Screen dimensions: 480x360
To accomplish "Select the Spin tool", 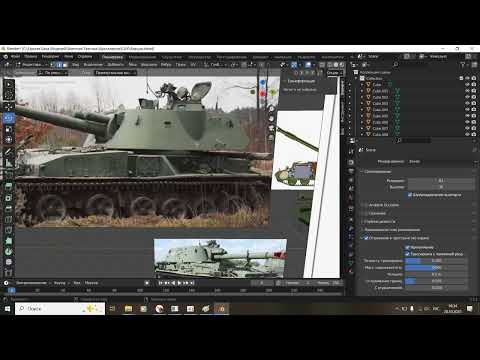I will 9,252.
